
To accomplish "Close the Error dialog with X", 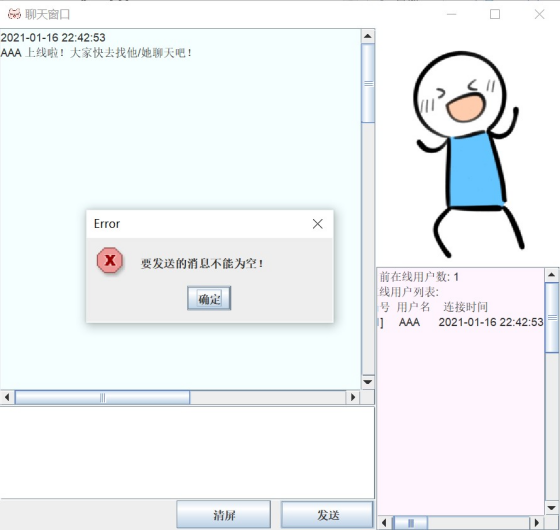I will coord(318,224).
